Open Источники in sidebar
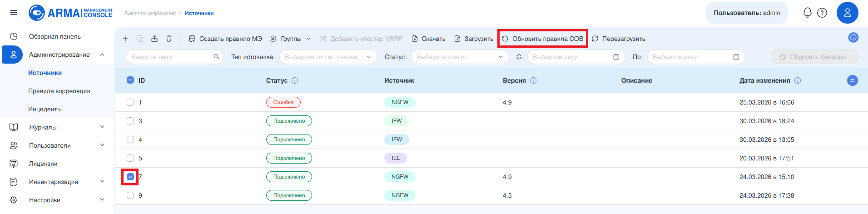This screenshot has width=868, height=214. click(x=45, y=73)
